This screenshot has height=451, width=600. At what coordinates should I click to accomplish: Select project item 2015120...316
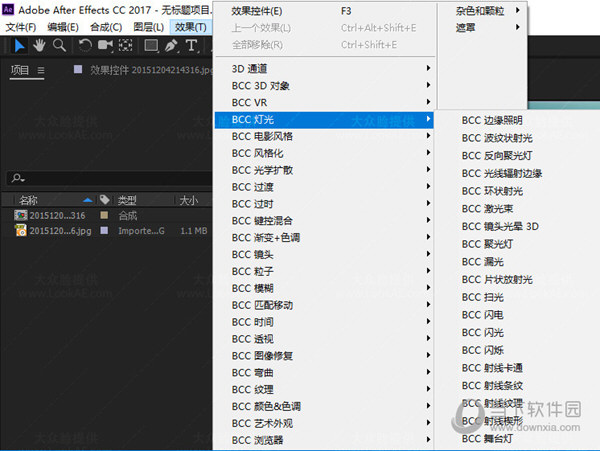click(x=57, y=215)
